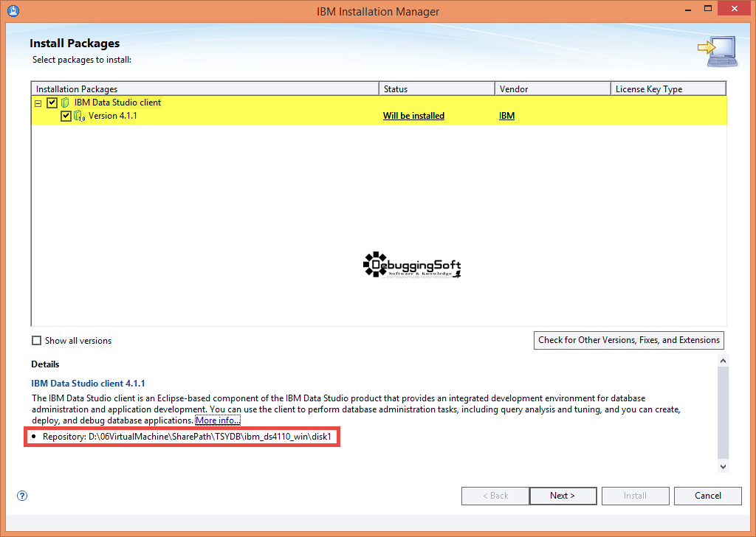Click the install wizard computer banner icon
The image size is (756, 537).
point(718,51)
